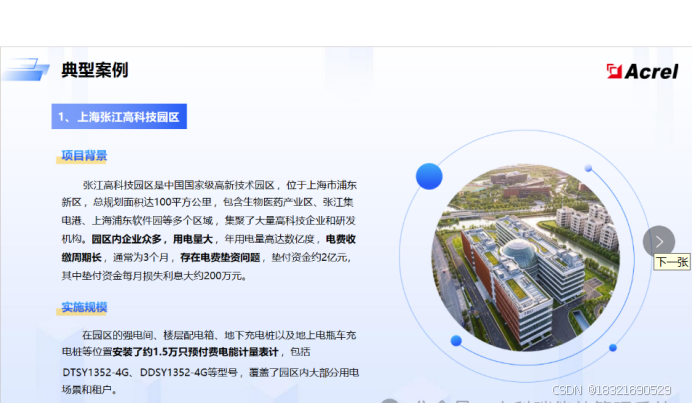Select the 实施规模 subheading
692x404 pixels.
tap(84, 307)
